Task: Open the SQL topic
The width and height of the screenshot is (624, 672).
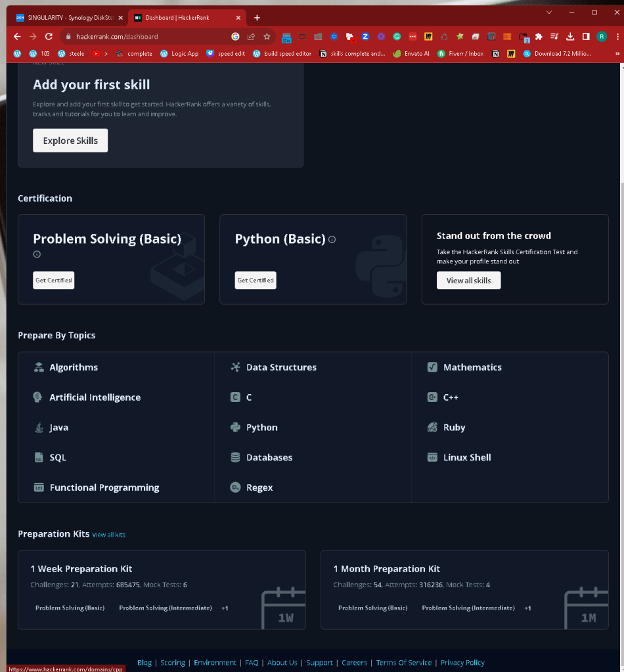Action: [x=58, y=457]
